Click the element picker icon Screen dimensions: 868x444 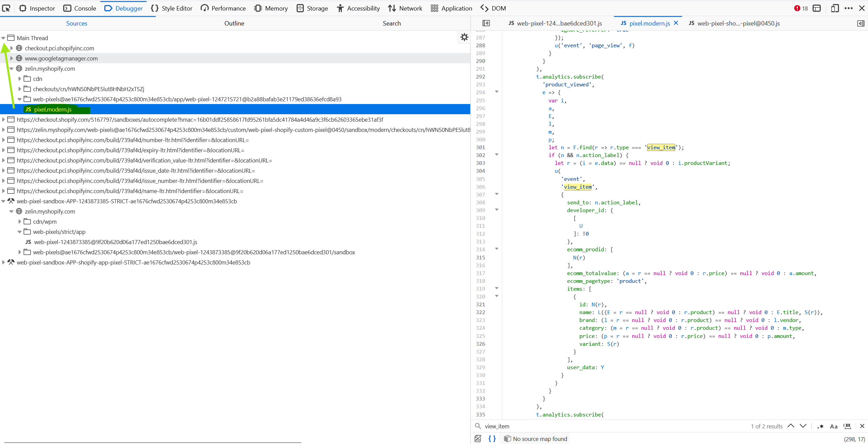coord(6,8)
